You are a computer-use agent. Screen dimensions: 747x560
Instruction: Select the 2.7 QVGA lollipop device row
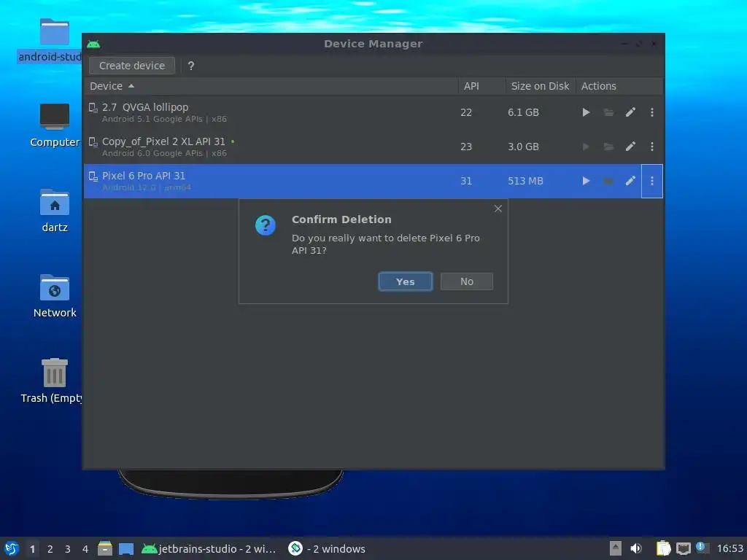373,112
